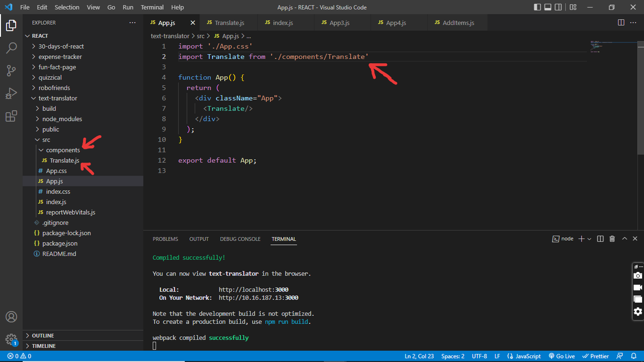Close the App.js editor tab
Screen dimensions: 644x362
[x=193, y=23]
